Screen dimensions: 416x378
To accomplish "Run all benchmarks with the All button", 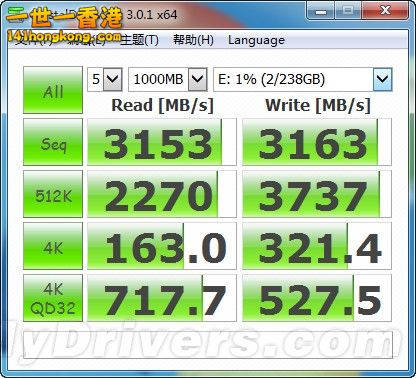I will click(x=53, y=90).
